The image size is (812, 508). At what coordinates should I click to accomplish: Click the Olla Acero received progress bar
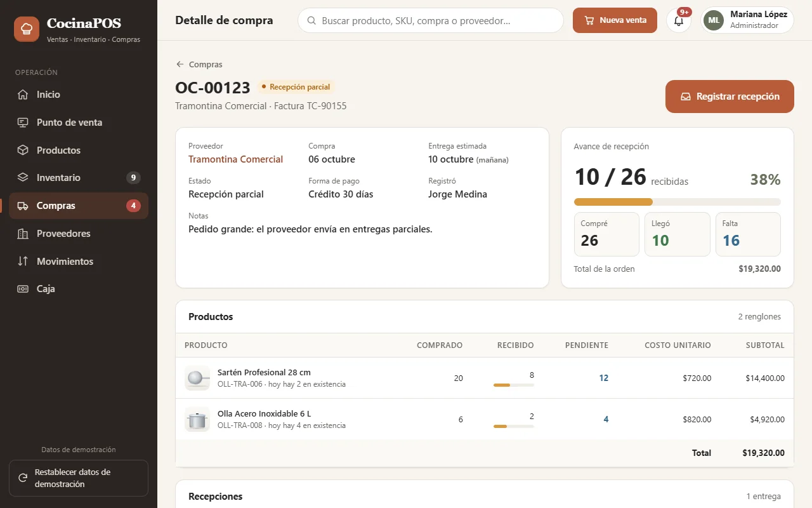point(513,426)
